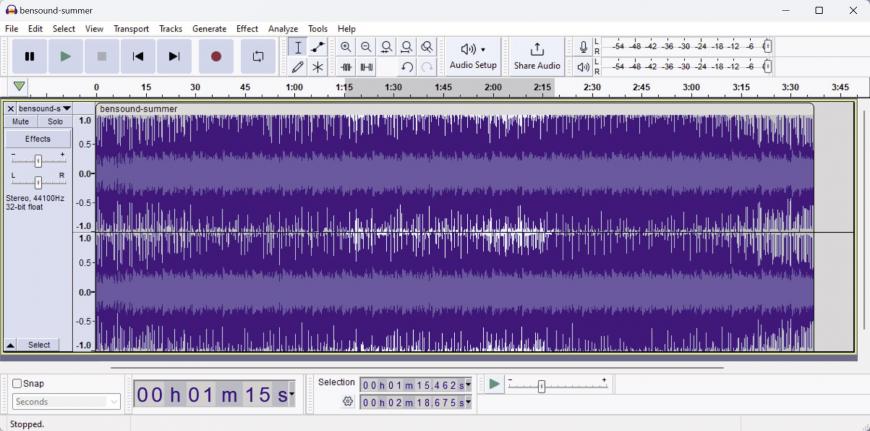This screenshot has width=870, height=431.
Task: Click the Pause button
Action: (29, 56)
